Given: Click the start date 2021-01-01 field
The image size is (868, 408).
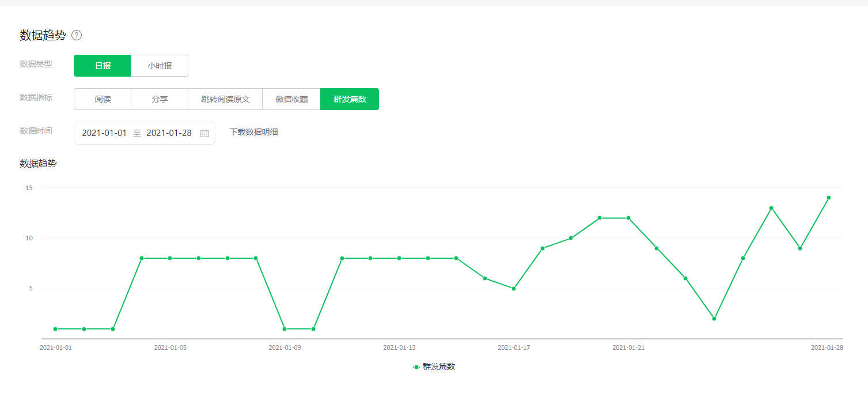Looking at the screenshot, I should (x=104, y=133).
